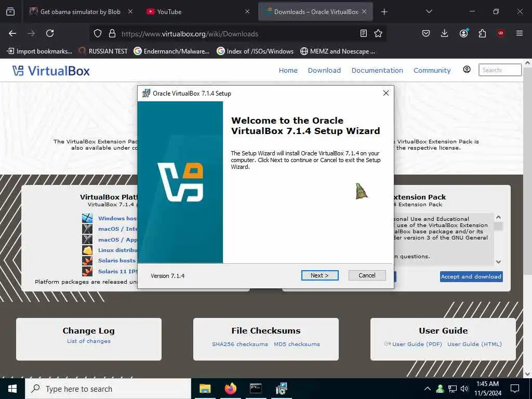Open the notification center icon

tap(515, 389)
